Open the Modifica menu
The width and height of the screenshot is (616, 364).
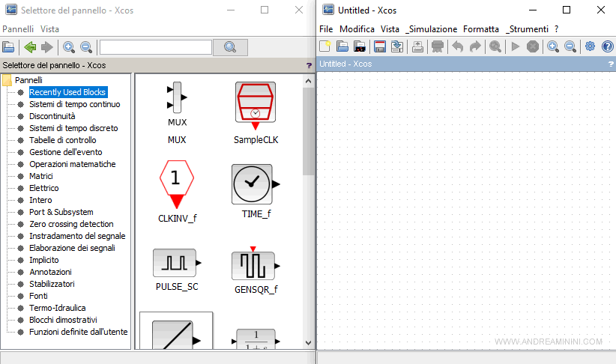357,29
